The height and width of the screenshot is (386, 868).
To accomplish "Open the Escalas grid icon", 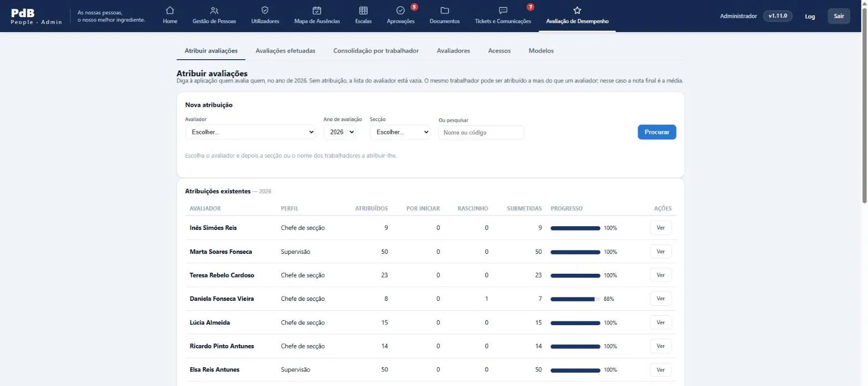I will [x=364, y=11].
